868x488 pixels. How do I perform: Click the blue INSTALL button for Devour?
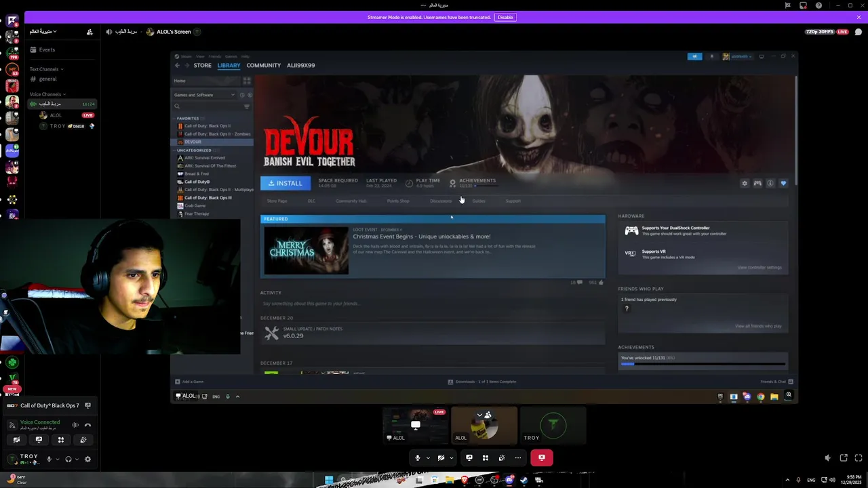285,183
